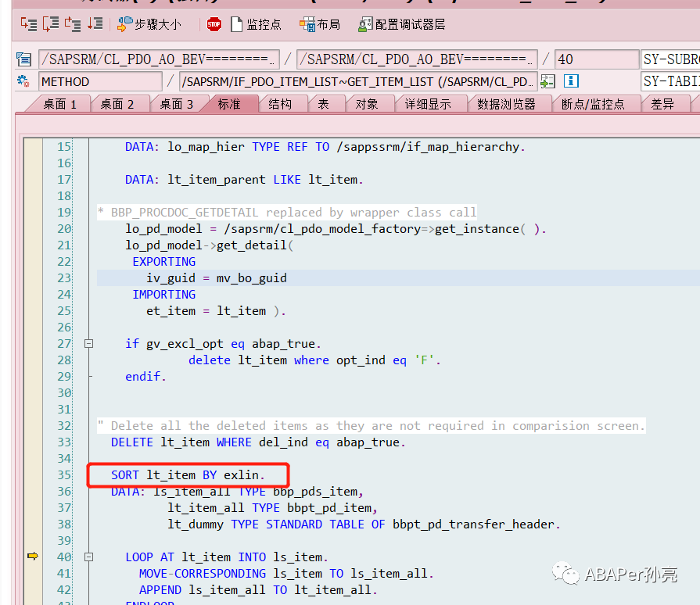
Task: Click the IMPORTING keyword on line 24
Action: click(x=163, y=295)
